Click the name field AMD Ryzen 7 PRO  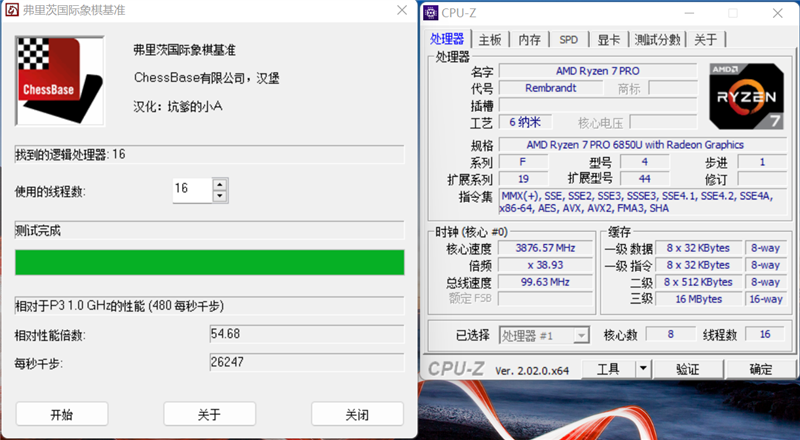[597, 71]
